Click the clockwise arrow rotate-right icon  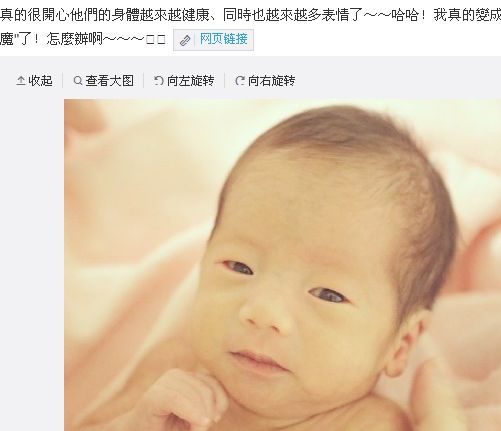240,81
